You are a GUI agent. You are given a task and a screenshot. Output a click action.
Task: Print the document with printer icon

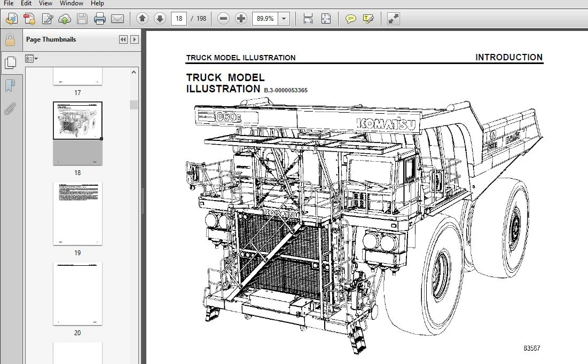[x=100, y=18]
